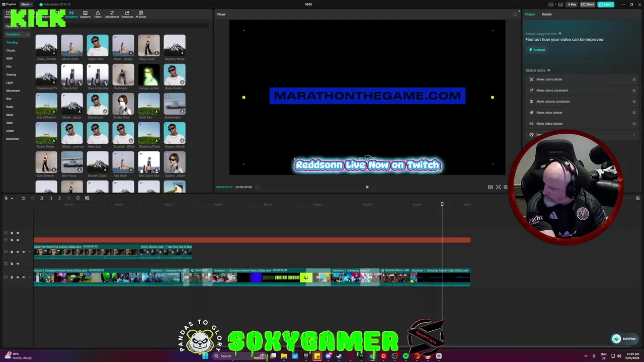
Task: Delete left of playhead tool
Action: point(51,198)
